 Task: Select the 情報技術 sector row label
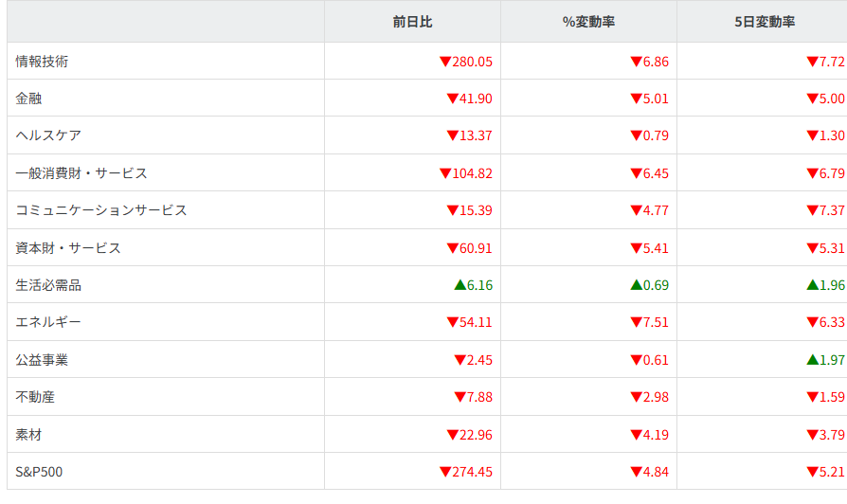pyautogui.click(x=43, y=62)
